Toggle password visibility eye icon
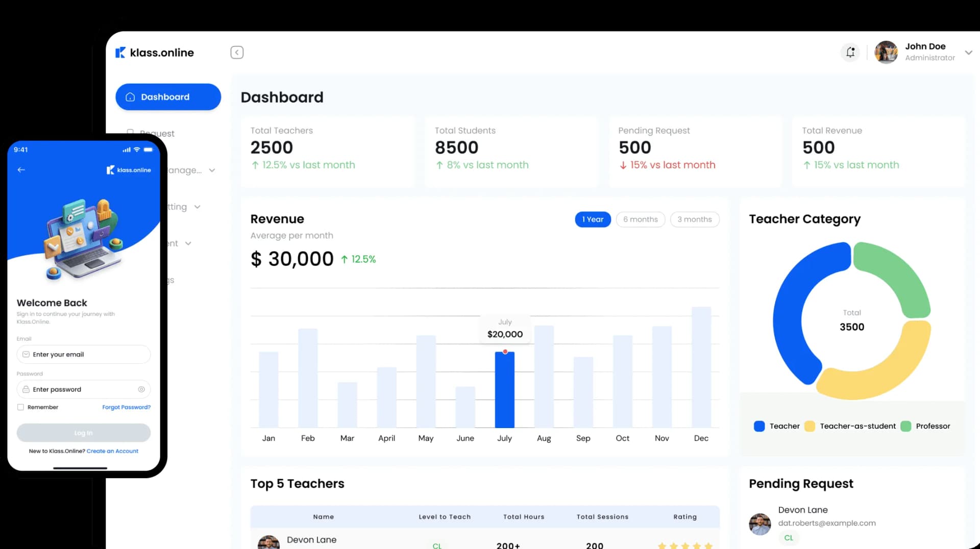 tap(141, 389)
